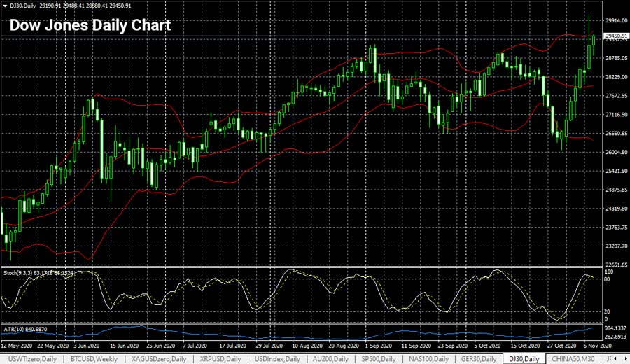The image size is (630, 364).
Task: Click the 1 Sep 2020 date on time axis
Action: 378,346
